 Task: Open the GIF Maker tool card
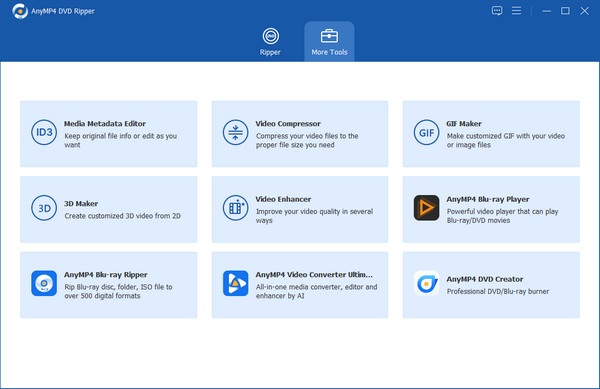click(491, 134)
